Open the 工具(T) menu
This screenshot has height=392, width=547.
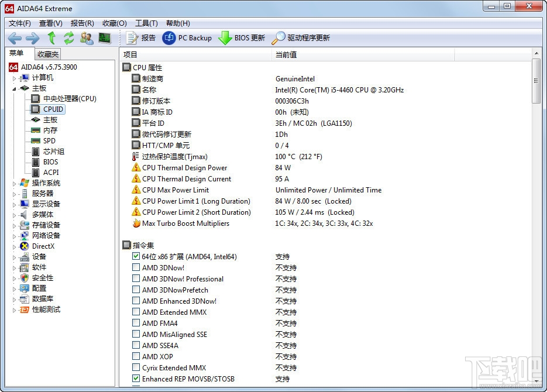(x=146, y=23)
